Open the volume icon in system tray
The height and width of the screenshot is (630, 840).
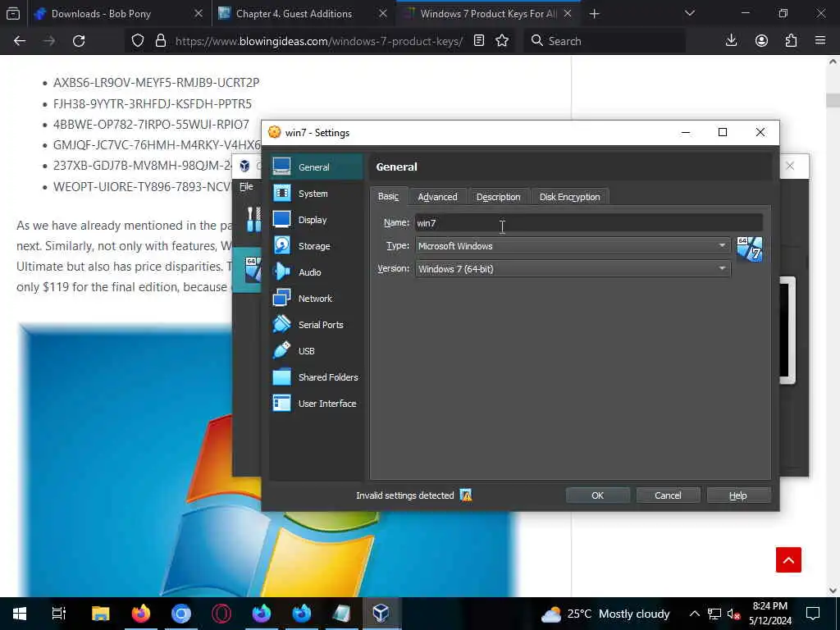point(733,614)
